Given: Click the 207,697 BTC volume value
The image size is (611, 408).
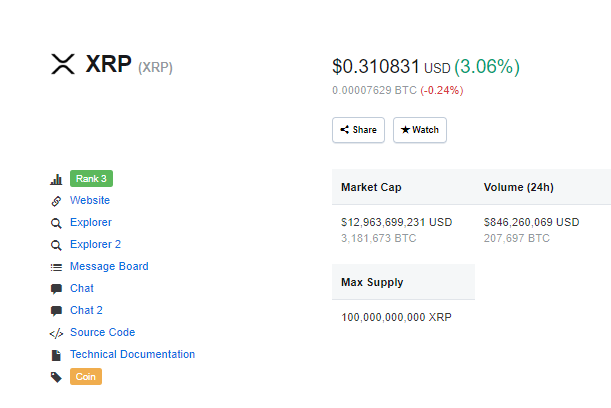Looking at the screenshot, I should coord(517,238).
